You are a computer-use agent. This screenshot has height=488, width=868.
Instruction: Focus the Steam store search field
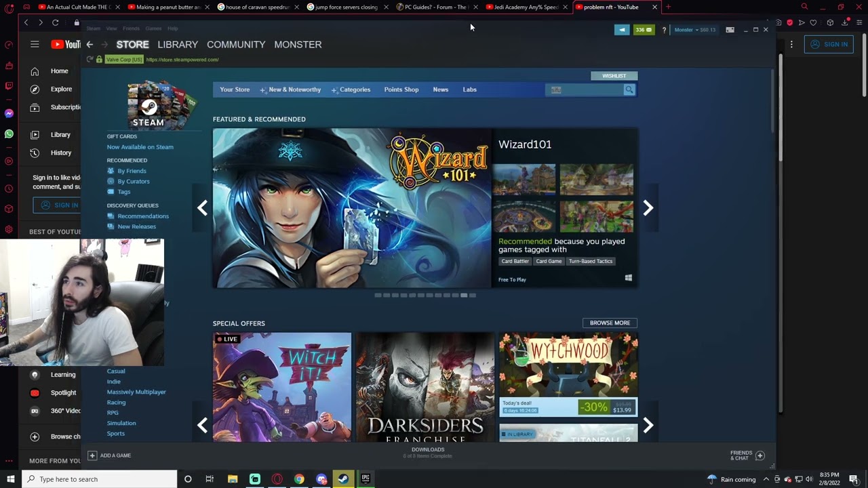click(585, 89)
